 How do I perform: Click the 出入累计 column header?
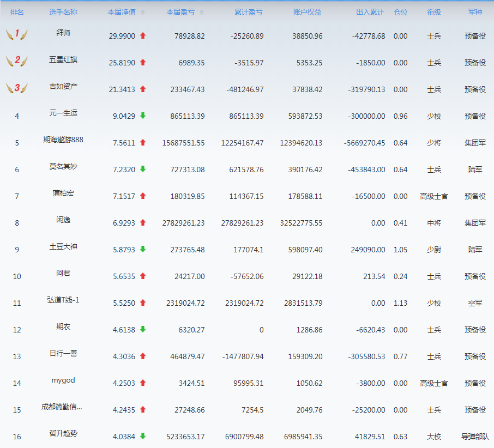370,13
